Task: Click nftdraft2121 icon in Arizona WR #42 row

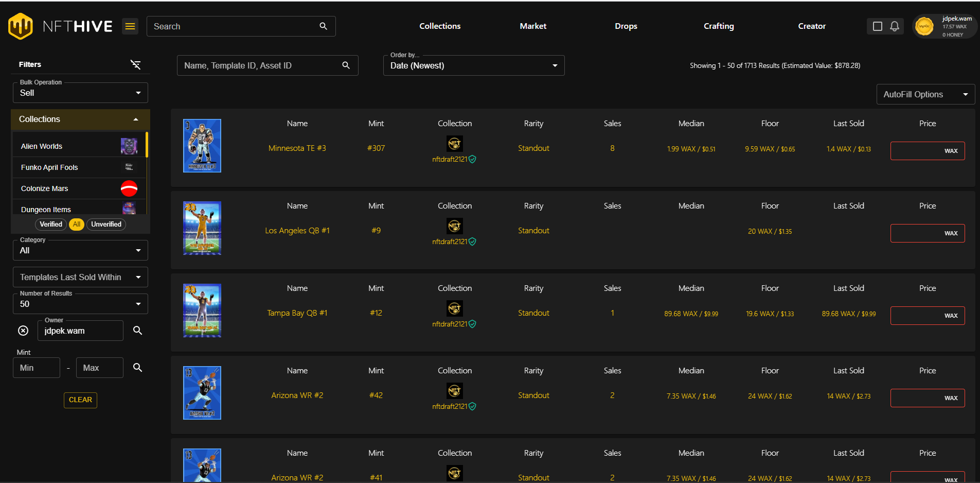Action: tap(454, 391)
